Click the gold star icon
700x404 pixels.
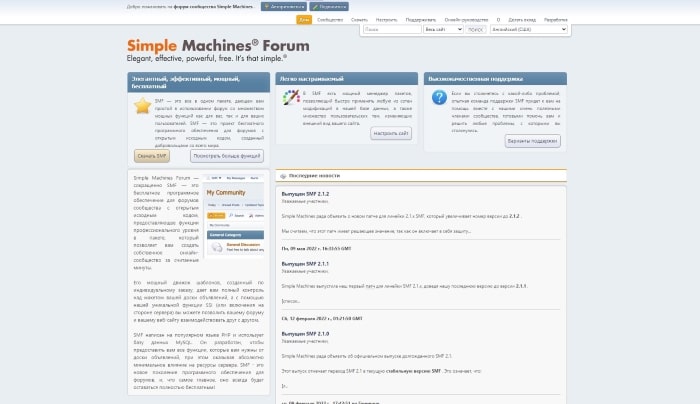(142, 106)
